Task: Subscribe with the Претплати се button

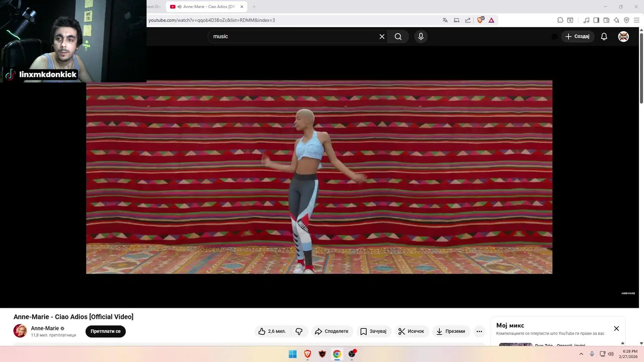Action: [x=106, y=331]
